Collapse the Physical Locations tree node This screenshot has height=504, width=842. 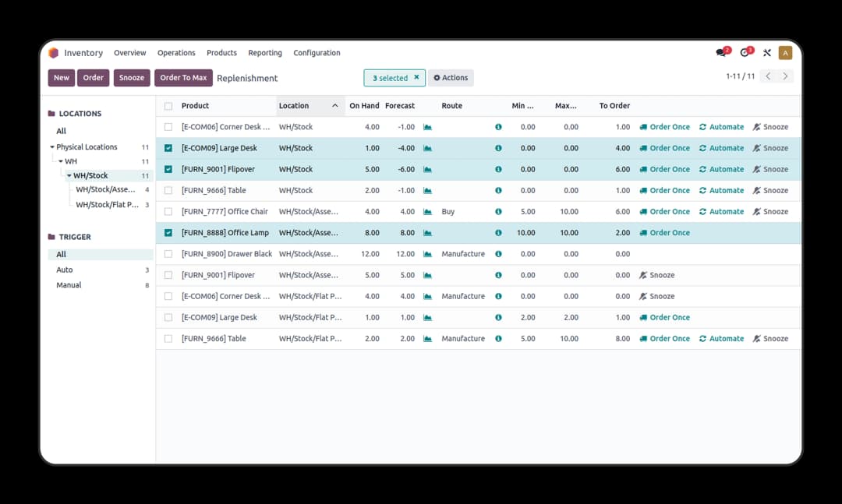point(52,147)
